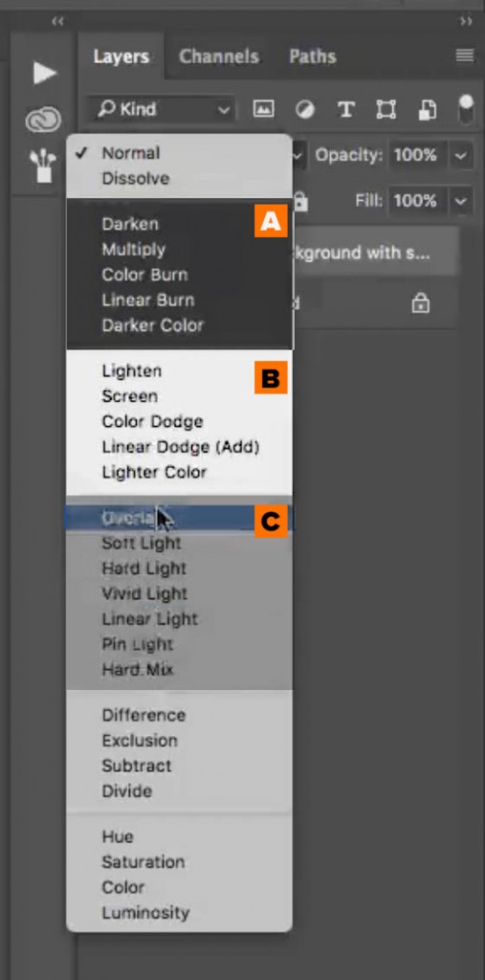Choose Multiply blend mode
Screen dimensions: 485x980
pos(134,250)
